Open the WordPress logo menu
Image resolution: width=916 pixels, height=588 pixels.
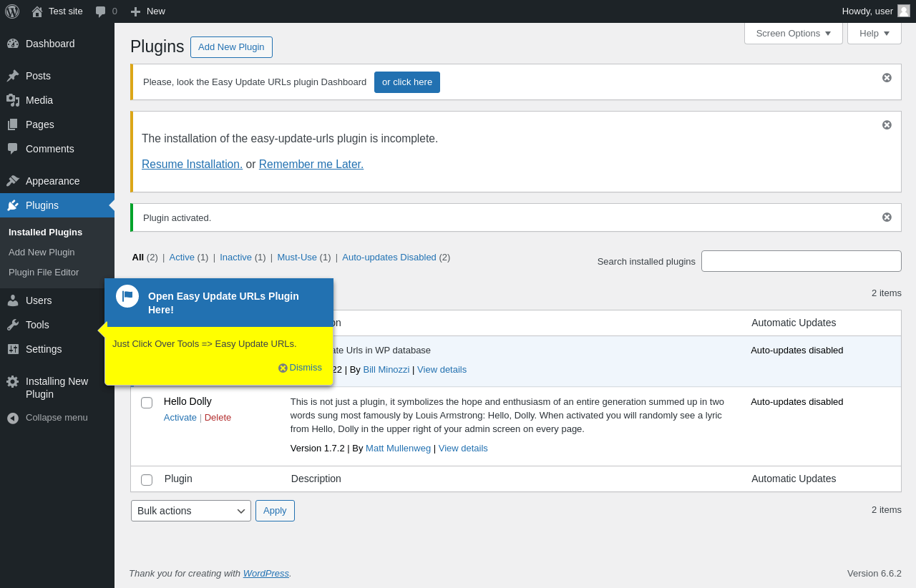12,11
